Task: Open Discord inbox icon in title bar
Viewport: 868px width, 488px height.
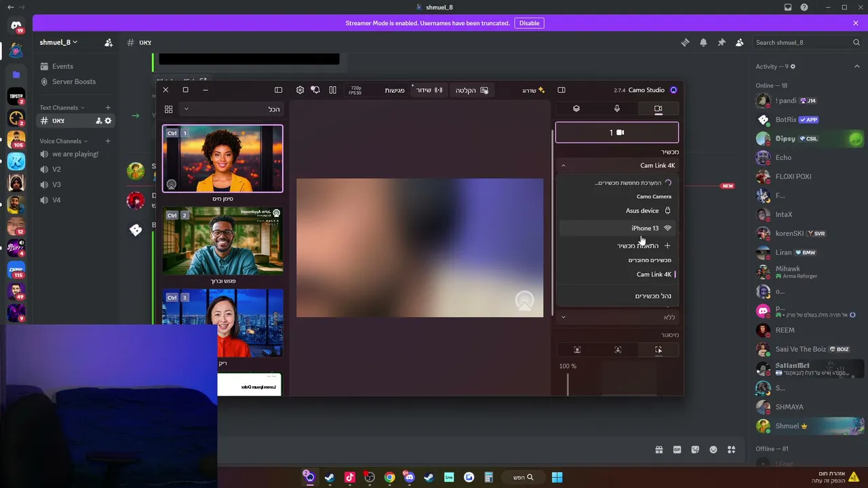Action: pos(788,7)
